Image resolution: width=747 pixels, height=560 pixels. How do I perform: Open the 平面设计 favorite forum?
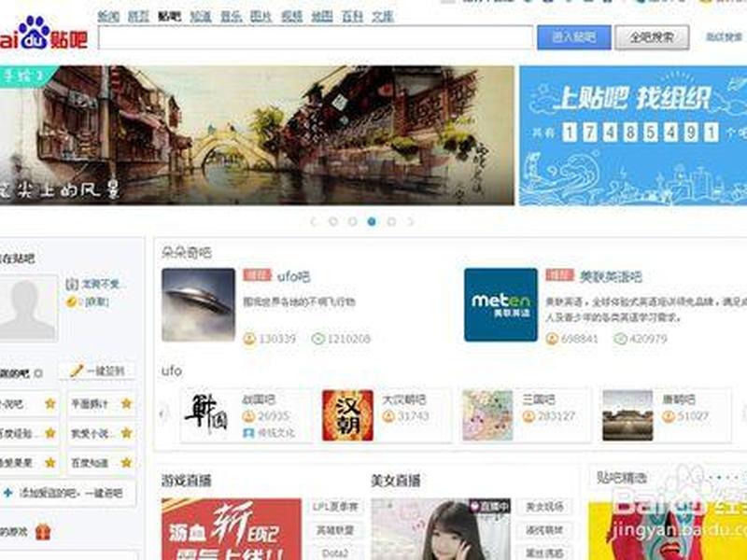90,404
